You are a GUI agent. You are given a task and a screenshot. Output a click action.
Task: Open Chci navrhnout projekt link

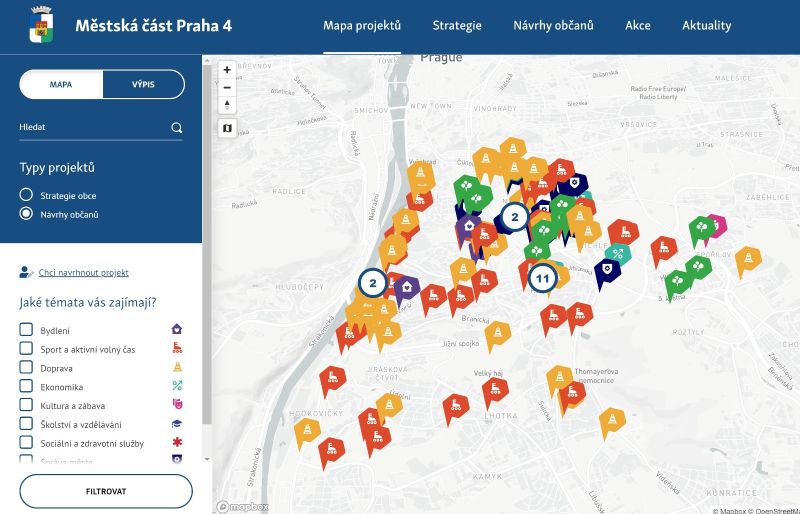(x=84, y=273)
